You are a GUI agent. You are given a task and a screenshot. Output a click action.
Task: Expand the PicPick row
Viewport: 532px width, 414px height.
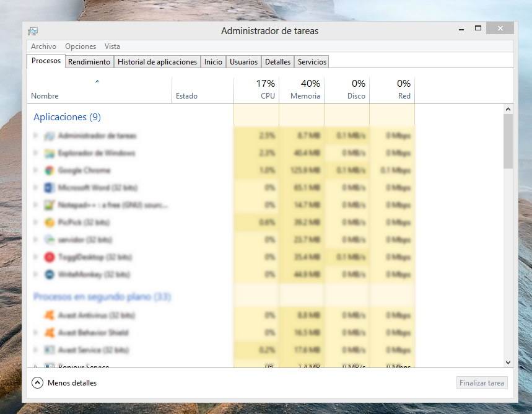tap(35, 222)
